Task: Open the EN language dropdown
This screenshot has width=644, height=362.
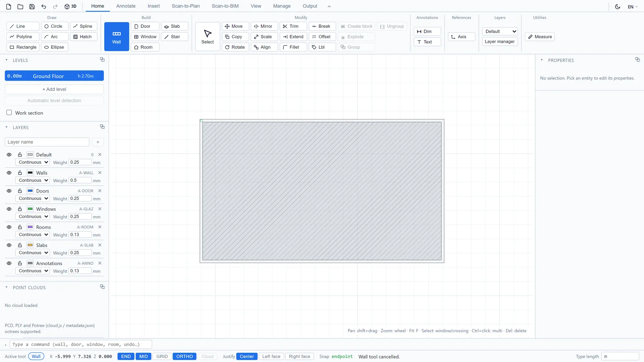Action: click(633, 7)
